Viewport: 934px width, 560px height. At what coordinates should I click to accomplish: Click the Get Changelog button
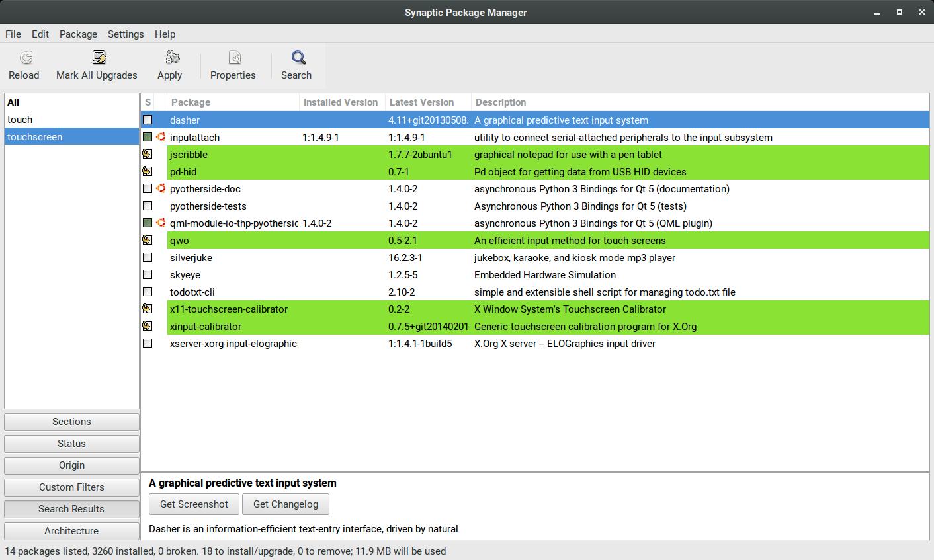click(286, 504)
